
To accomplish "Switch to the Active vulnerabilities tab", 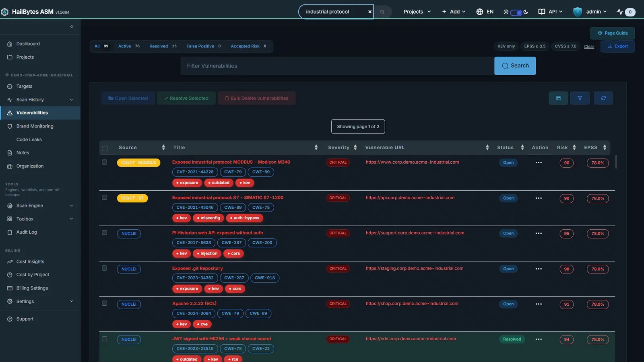I will 129,46.
